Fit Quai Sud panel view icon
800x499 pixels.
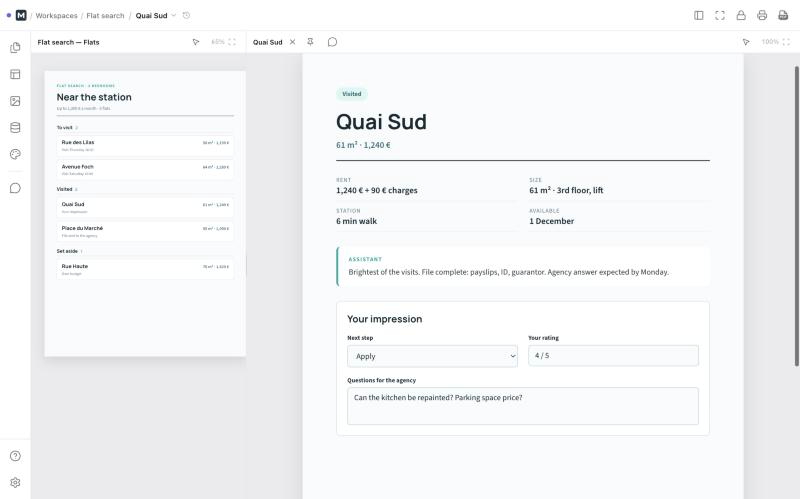[786, 42]
